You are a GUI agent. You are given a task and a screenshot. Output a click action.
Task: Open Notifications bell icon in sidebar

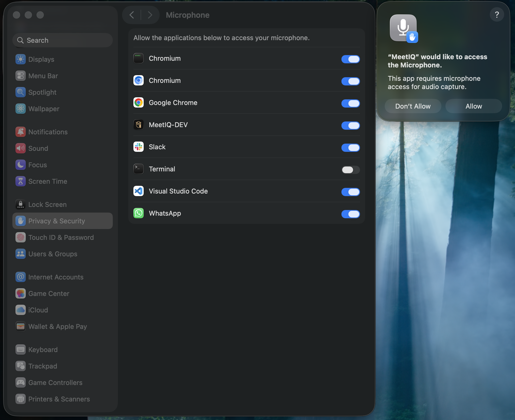tap(21, 132)
